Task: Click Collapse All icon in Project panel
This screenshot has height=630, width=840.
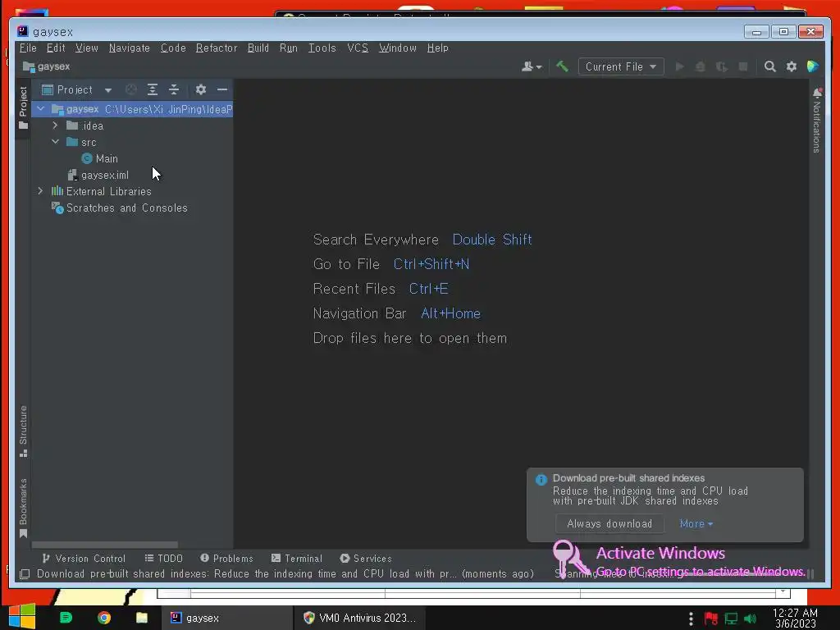Action: click(x=174, y=89)
